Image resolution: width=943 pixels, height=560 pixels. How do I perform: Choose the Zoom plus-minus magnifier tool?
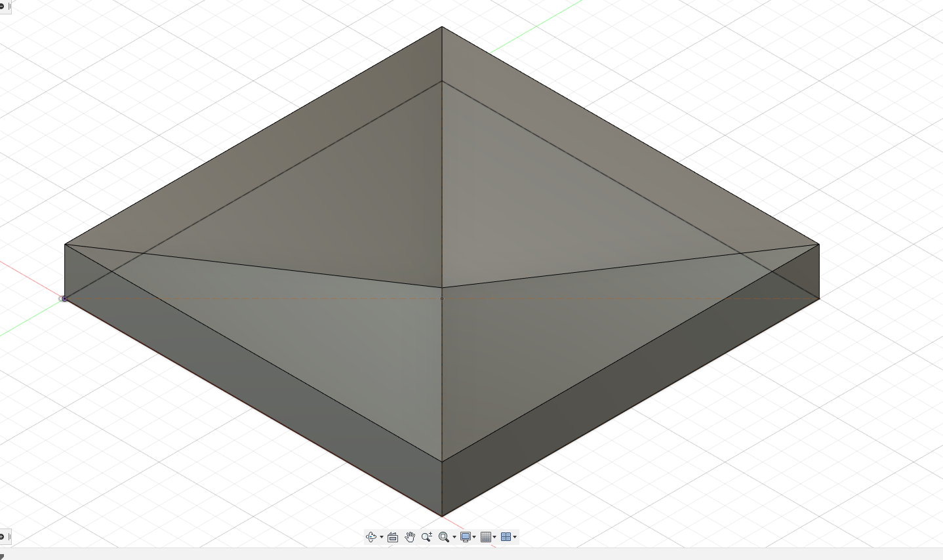[426, 537]
